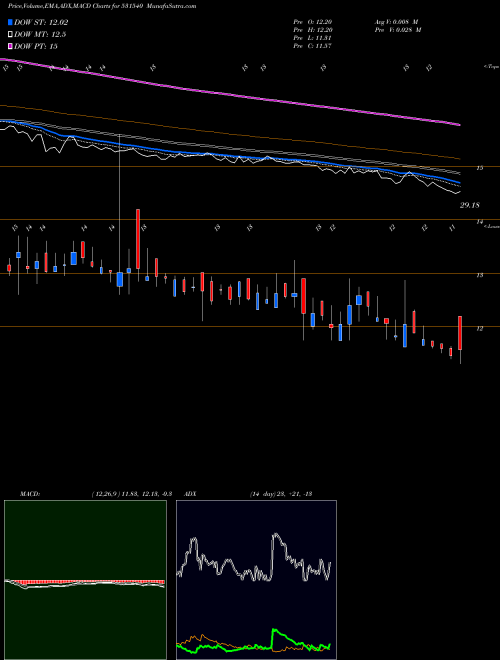The image size is (500, 660).
Task: Click the 13 price axis label
Action: 479,275
